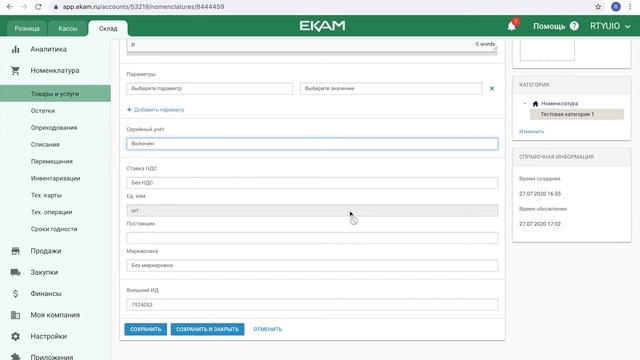The image size is (640, 360).
Task: Open the Перемещения menu item
Action: coord(51,161)
